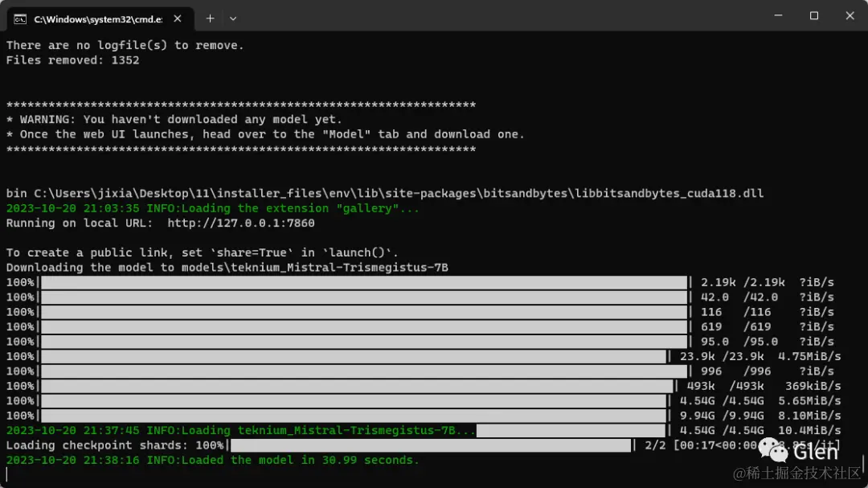Click the 'To create a public link' line
This screenshot has width=868, height=488.
202,252
